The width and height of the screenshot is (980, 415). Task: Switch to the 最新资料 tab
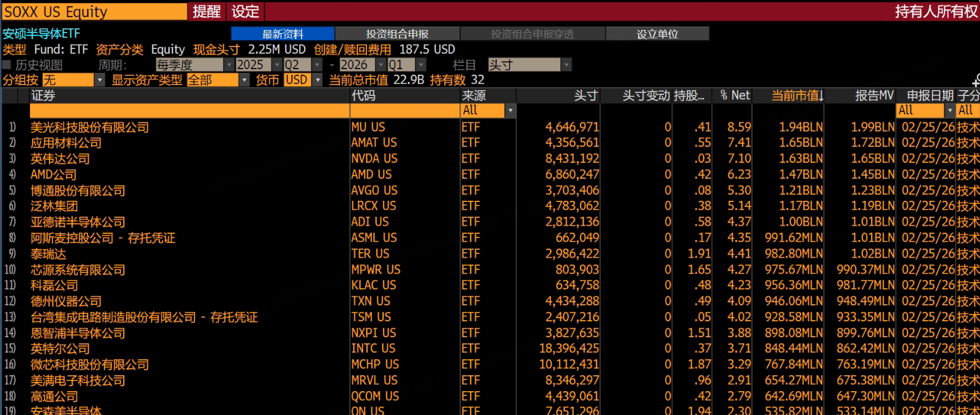tap(283, 34)
